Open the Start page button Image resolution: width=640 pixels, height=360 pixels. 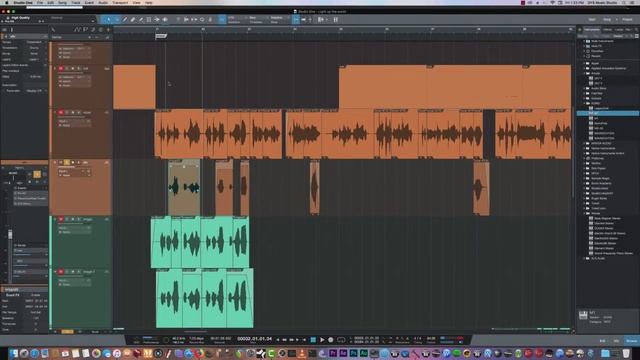[592, 19]
